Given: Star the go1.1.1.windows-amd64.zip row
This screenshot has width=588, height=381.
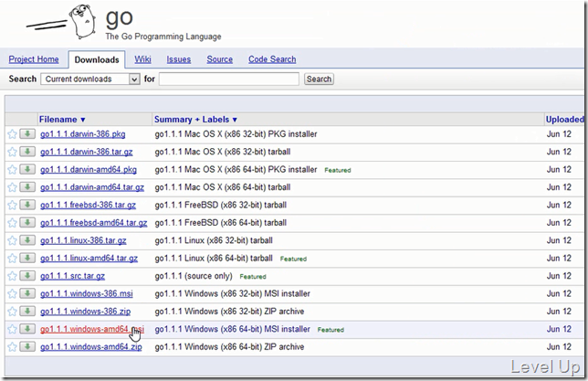Looking at the screenshot, I should (x=13, y=347).
